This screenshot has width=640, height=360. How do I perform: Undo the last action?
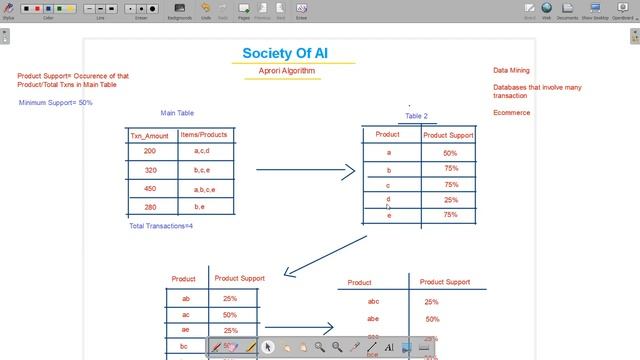click(206, 10)
